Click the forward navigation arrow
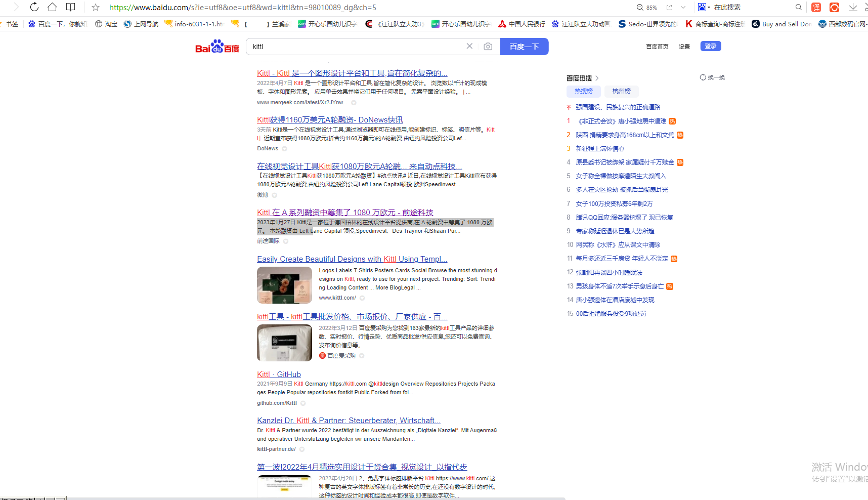The image size is (868, 500). click(x=16, y=7)
